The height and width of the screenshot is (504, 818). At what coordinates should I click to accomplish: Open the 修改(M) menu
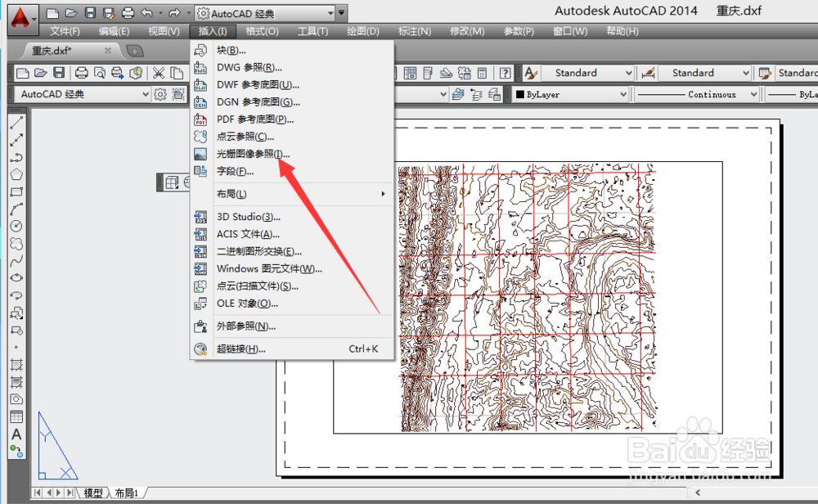tap(467, 31)
